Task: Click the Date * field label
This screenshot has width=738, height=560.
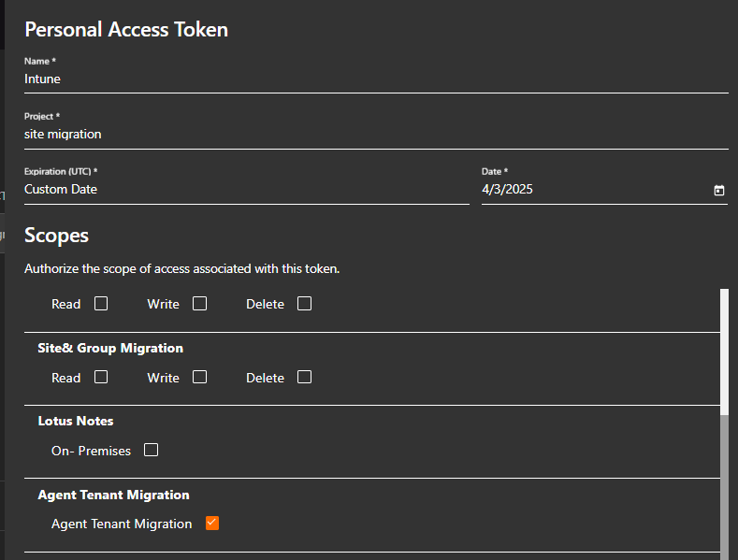Action: [x=495, y=171]
